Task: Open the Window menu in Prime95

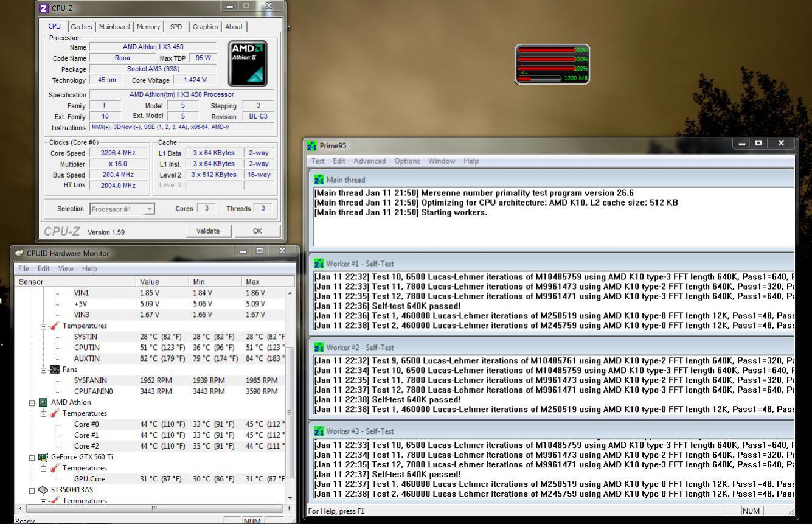Action: (x=442, y=161)
